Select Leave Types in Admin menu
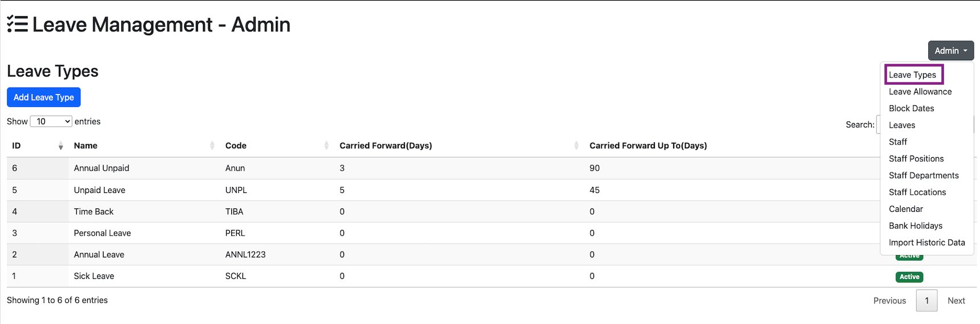The height and width of the screenshot is (324, 980). [912, 75]
